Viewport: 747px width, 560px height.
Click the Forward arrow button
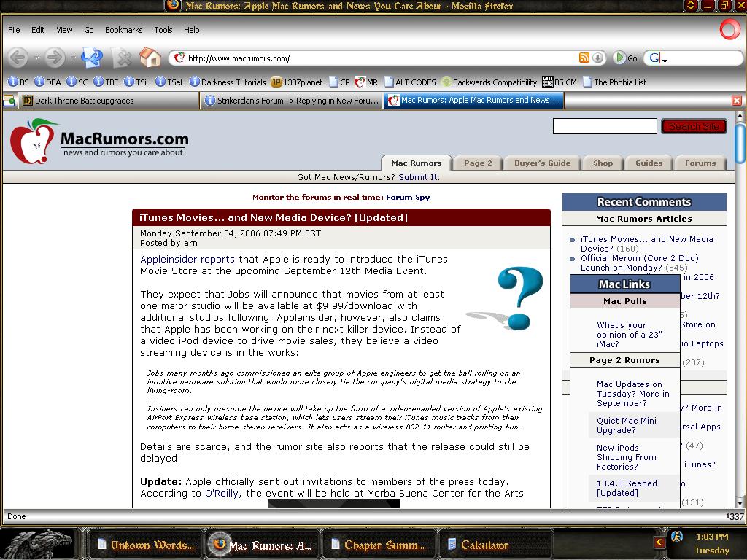pos(55,58)
